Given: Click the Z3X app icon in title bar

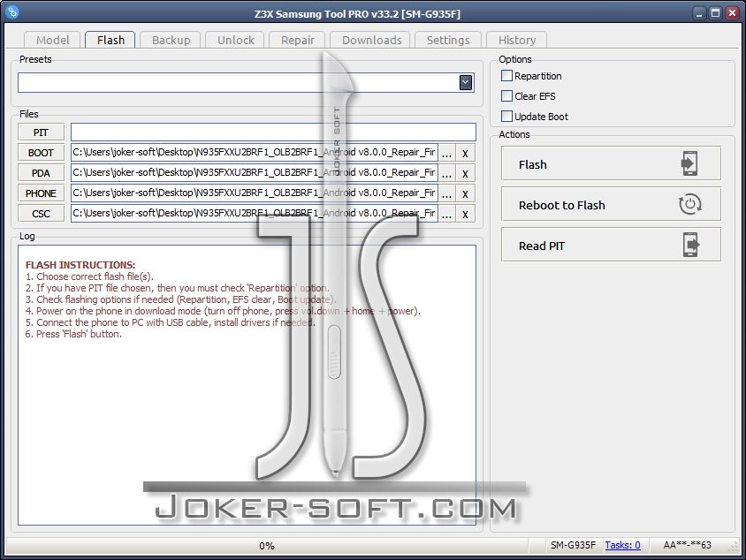Looking at the screenshot, I should tap(13, 11).
